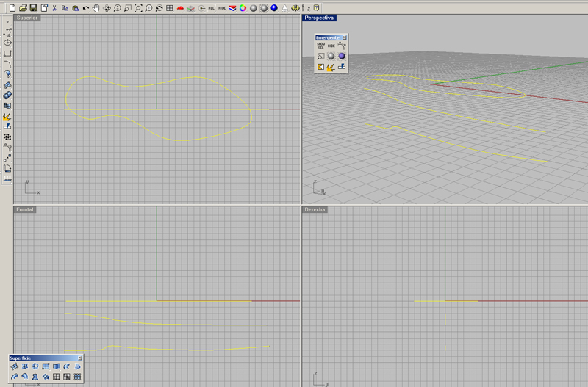Click the spotlight cone icon

click(x=285, y=8)
